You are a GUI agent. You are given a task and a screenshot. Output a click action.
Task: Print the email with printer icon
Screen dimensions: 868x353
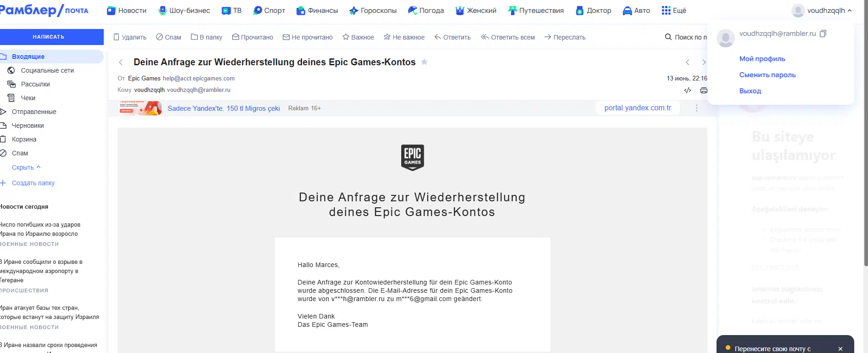point(704,91)
